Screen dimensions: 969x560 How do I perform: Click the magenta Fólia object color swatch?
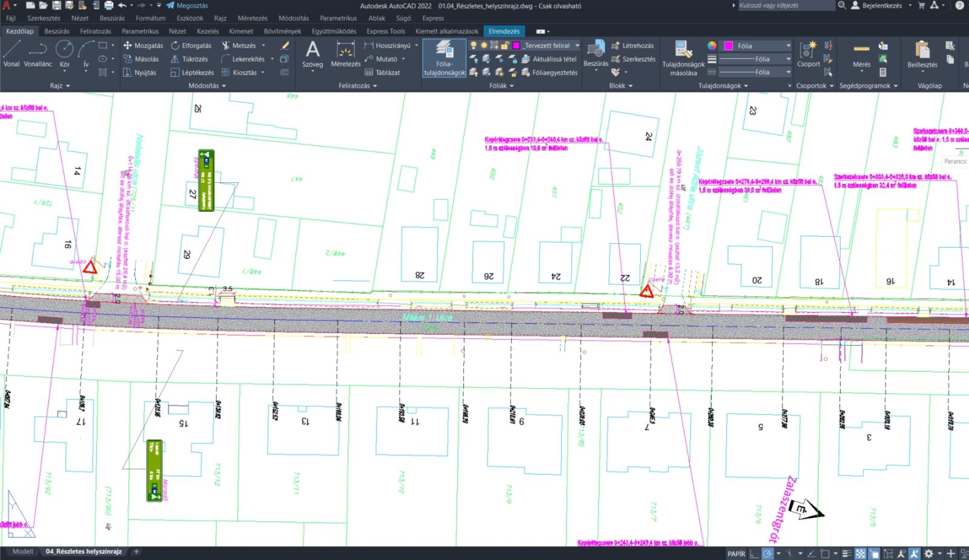[x=729, y=46]
